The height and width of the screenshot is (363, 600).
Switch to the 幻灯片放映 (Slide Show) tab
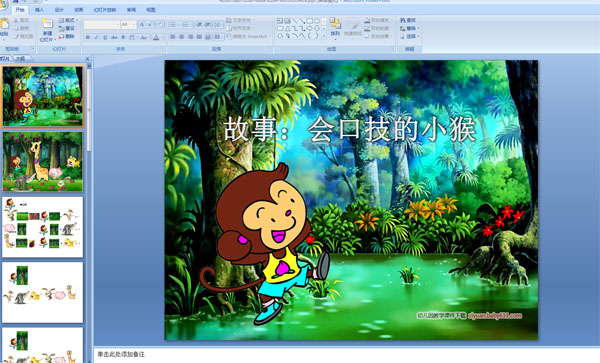pyautogui.click(x=105, y=10)
